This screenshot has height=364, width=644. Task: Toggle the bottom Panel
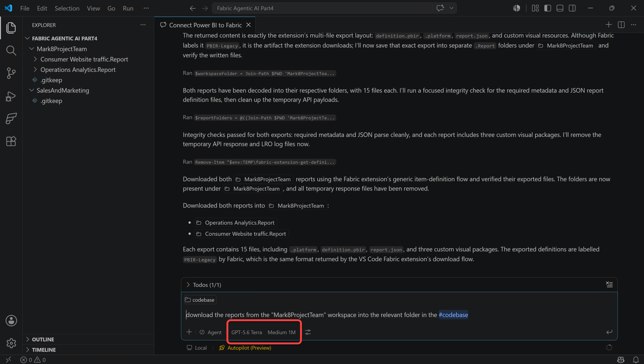click(x=560, y=8)
